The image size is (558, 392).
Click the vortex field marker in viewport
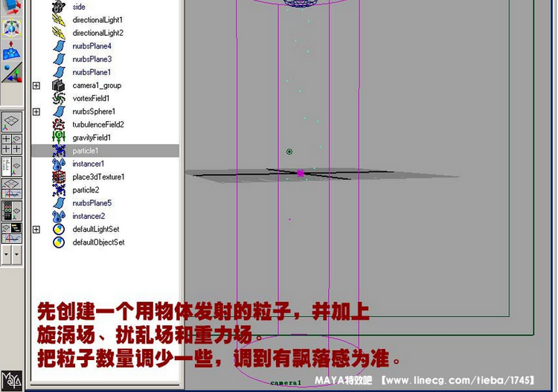click(289, 152)
